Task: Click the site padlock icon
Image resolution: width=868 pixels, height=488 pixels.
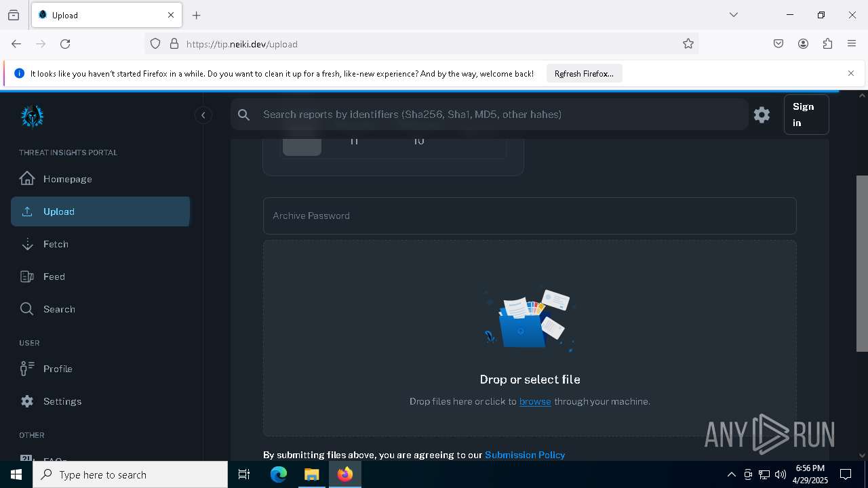Action: (x=174, y=43)
